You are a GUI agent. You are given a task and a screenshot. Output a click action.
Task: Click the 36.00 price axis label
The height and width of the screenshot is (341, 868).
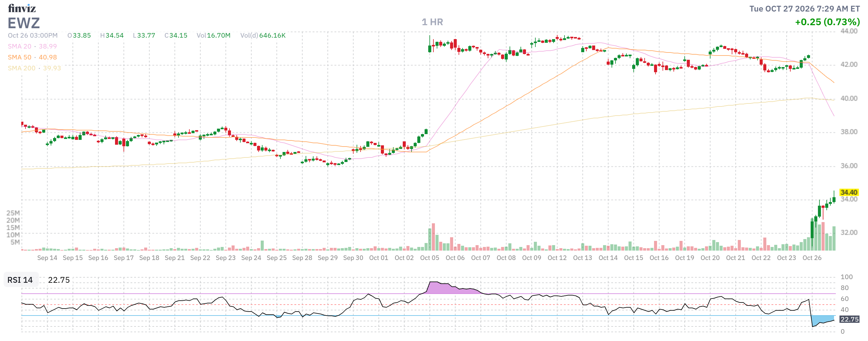[849, 166]
